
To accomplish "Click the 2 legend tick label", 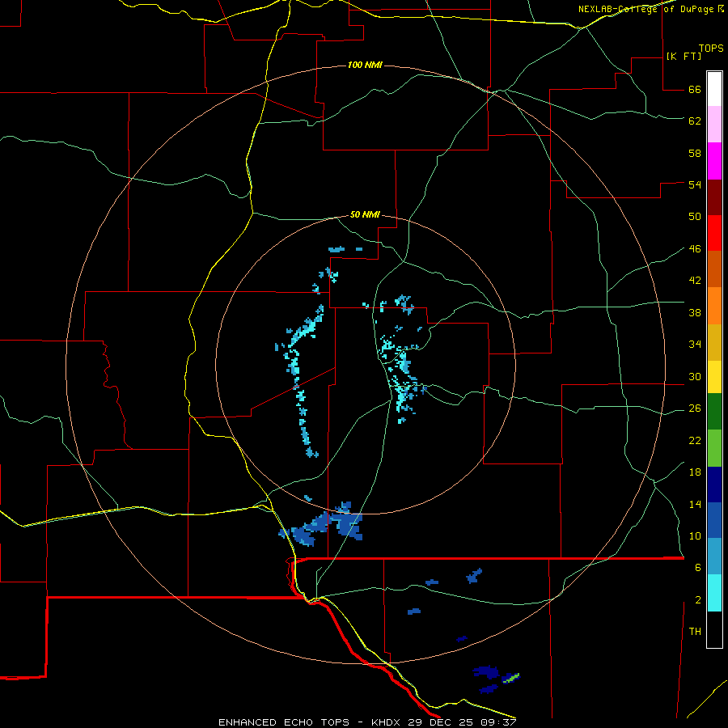I will (698, 600).
